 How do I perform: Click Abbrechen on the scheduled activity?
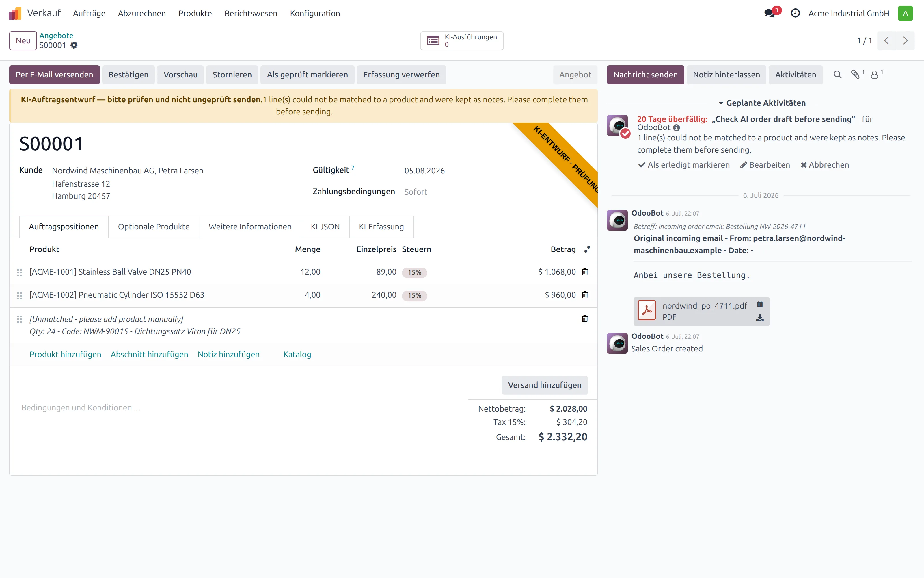825,165
